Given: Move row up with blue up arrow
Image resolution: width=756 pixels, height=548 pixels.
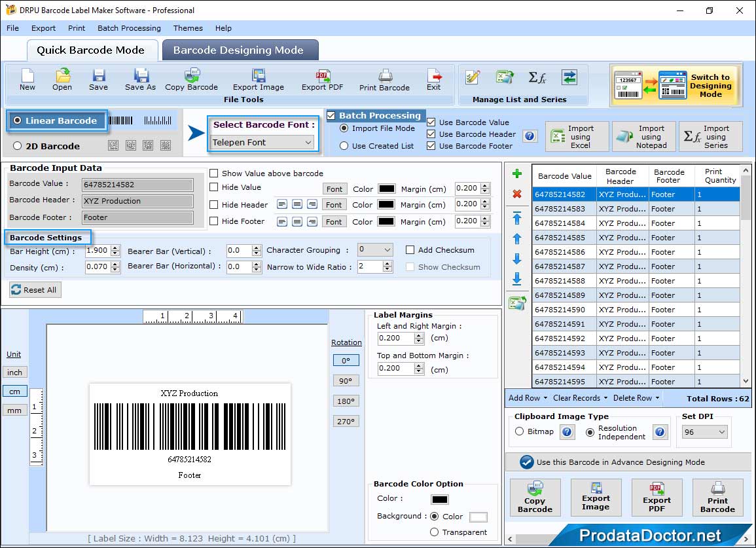Looking at the screenshot, I should click(517, 239).
